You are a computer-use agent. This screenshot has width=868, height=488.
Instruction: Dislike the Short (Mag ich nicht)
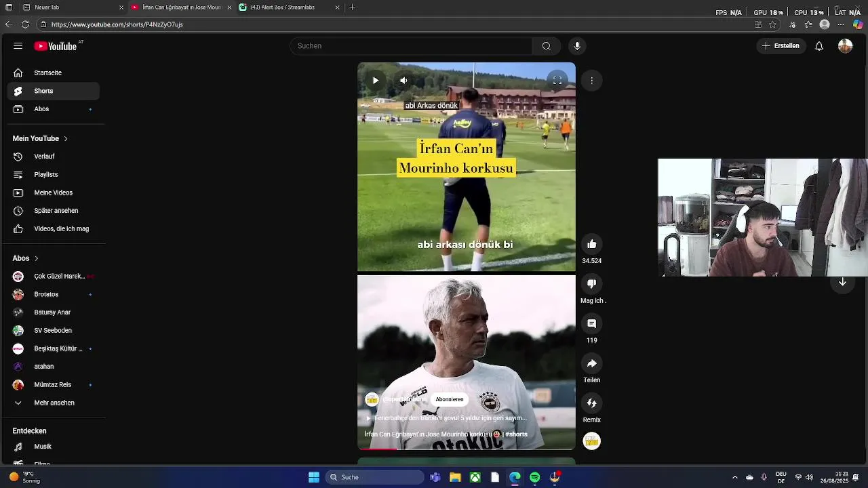click(592, 284)
